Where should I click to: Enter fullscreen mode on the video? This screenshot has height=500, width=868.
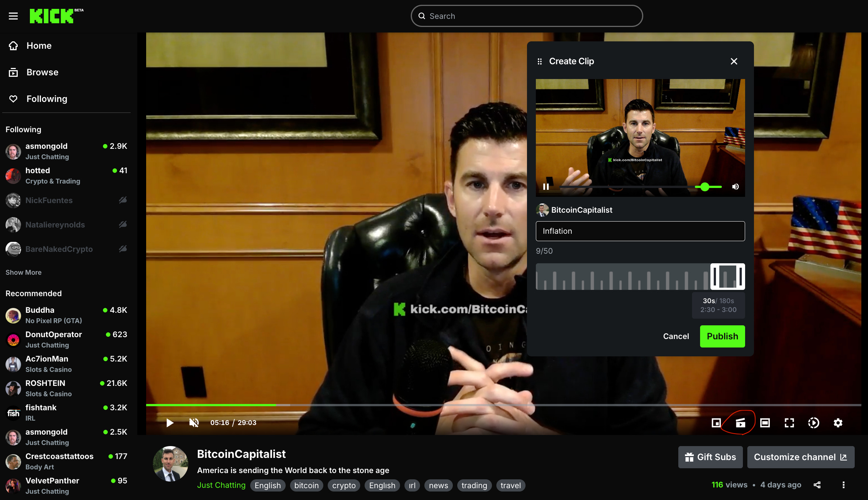789,423
